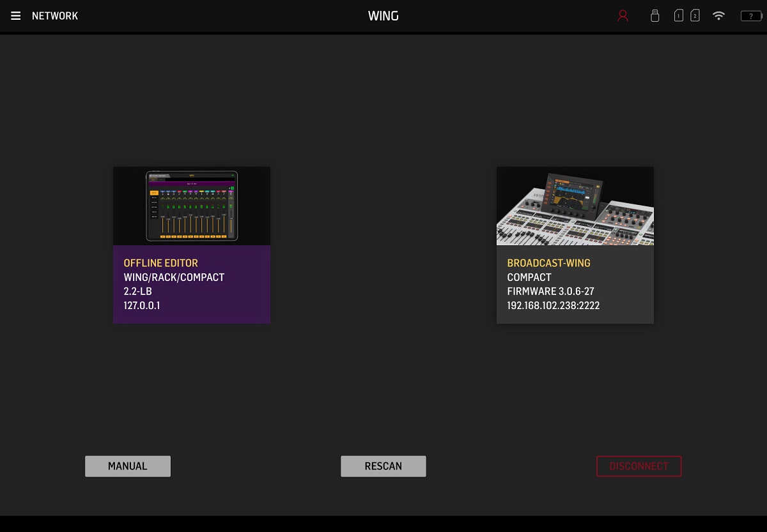Click the 2.2-LB version text
Viewport: 767px width, 532px height.
tap(137, 291)
